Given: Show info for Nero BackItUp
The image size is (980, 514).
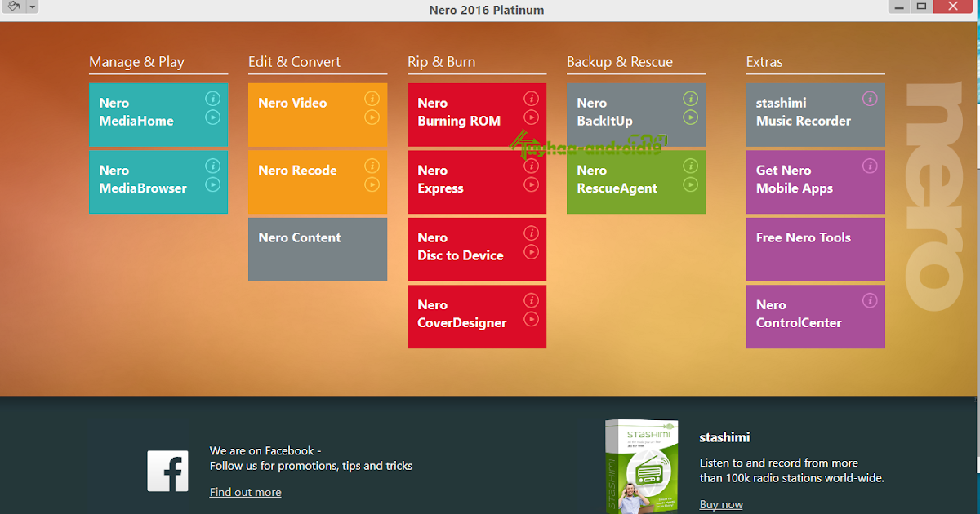Looking at the screenshot, I should click(690, 99).
